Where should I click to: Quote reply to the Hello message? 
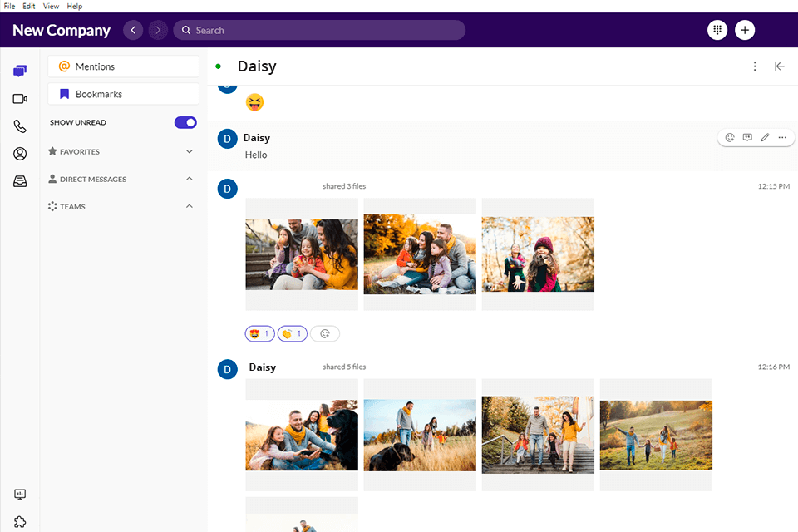click(x=747, y=137)
